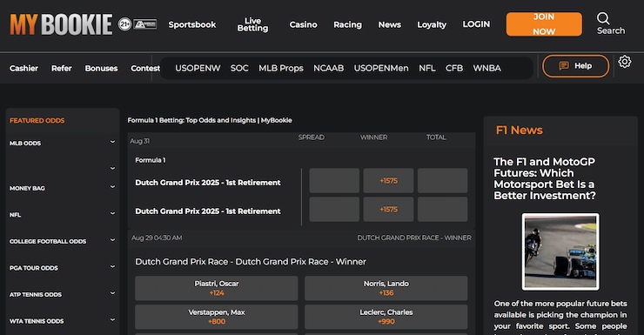Expand the PGA TOUR ODDS chevron
This screenshot has width=644, height=335.
tap(112, 267)
